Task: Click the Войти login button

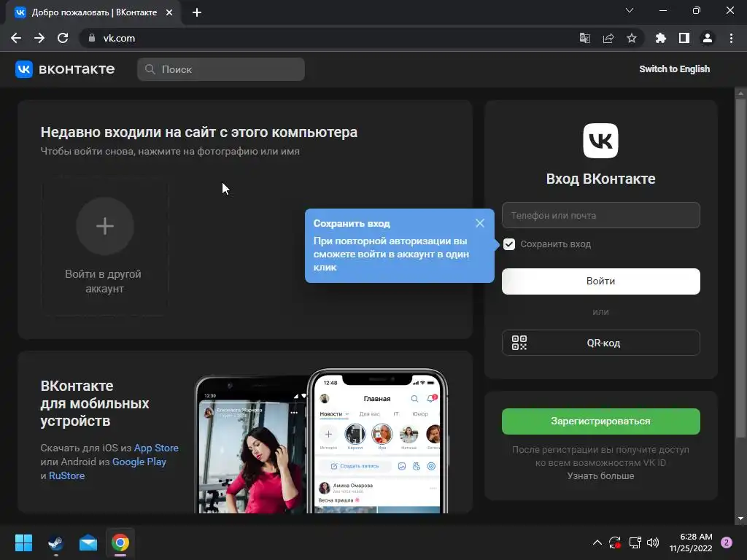Action: (x=601, y=281)
